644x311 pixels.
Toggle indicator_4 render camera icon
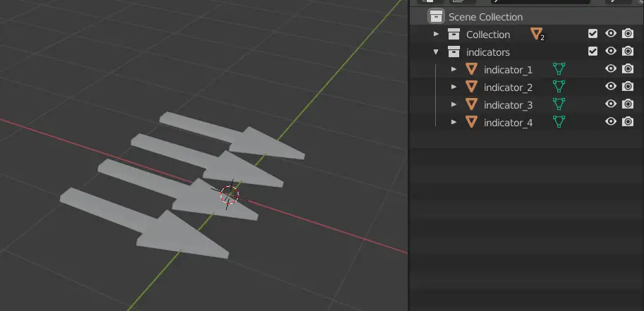tap(628, 122)
